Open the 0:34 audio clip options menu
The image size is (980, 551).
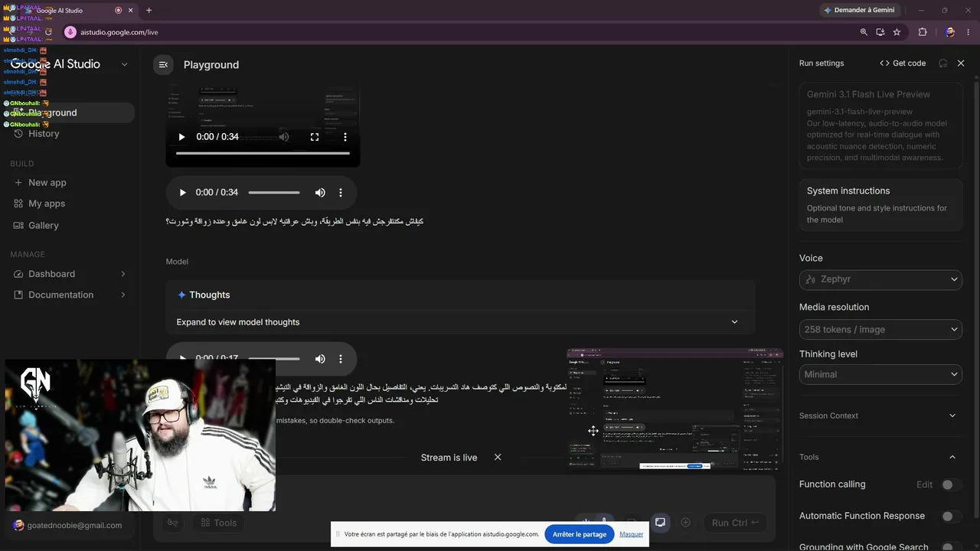pos(341,193)
